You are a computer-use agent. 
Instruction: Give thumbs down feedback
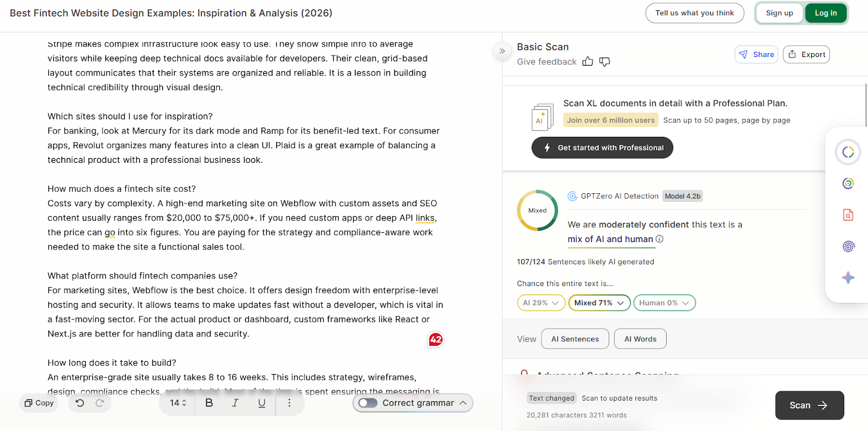605,62
